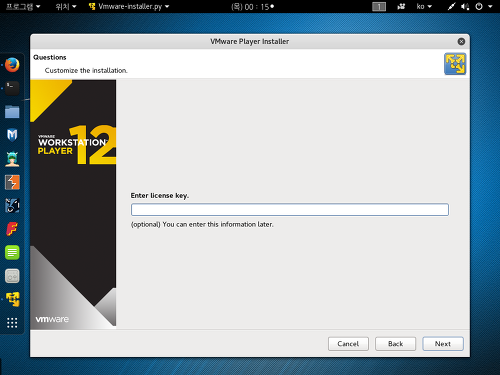
Task: Open Maltego icon in the dock
Action: [12, 205]
